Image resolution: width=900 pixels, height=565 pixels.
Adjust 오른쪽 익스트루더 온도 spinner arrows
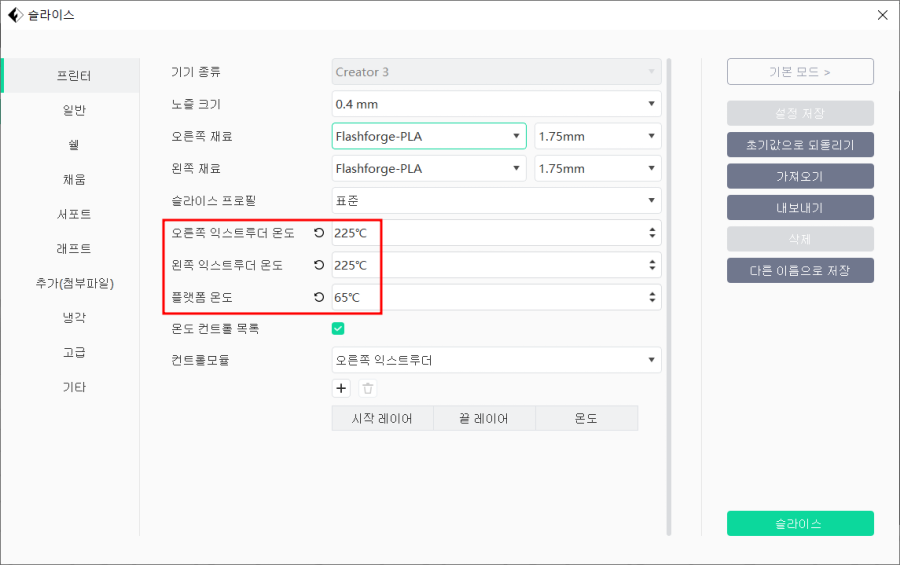652,233
